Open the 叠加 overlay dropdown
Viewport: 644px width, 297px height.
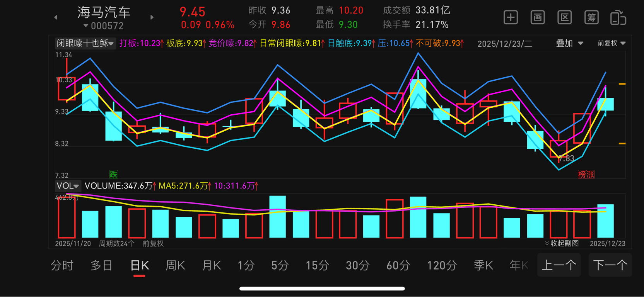569,43
